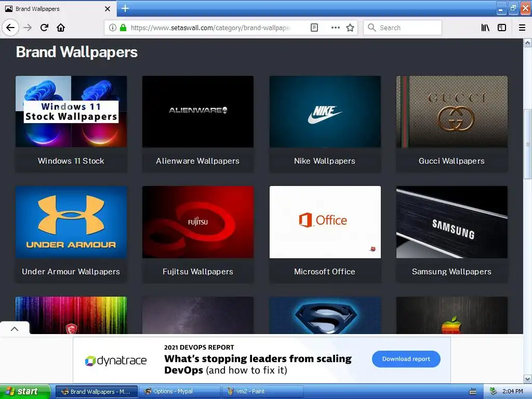Click the forward navigation arrow
Image resolution: width=532 pixels, height=399 pixels.
tap(28, 28)
